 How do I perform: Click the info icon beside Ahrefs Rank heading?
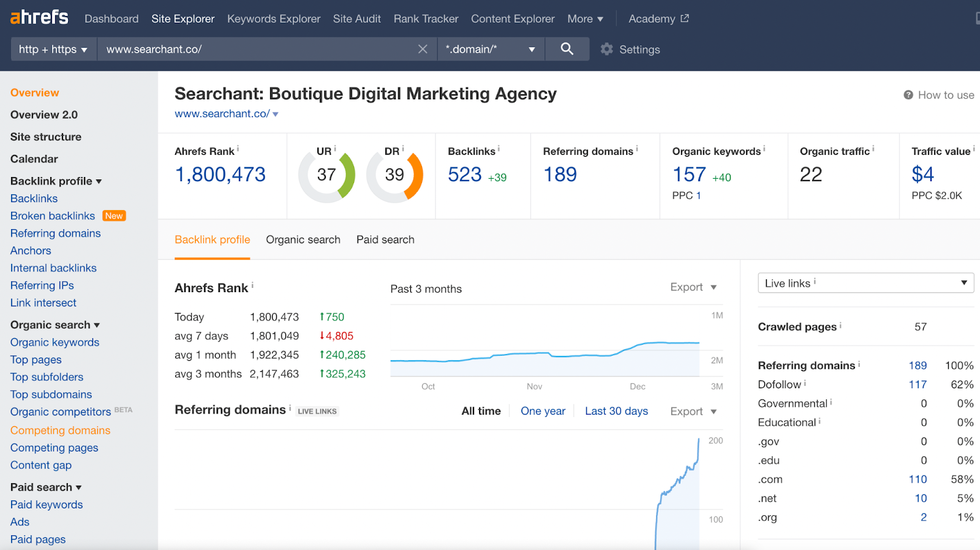tap(252, 285)
